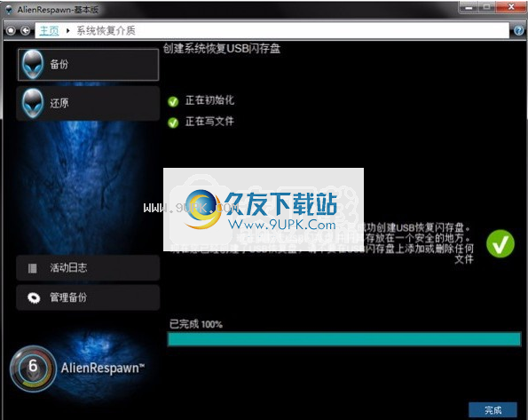Click the blue help question mark icon
The image size is (528, 420).
(x=519, y=31)
